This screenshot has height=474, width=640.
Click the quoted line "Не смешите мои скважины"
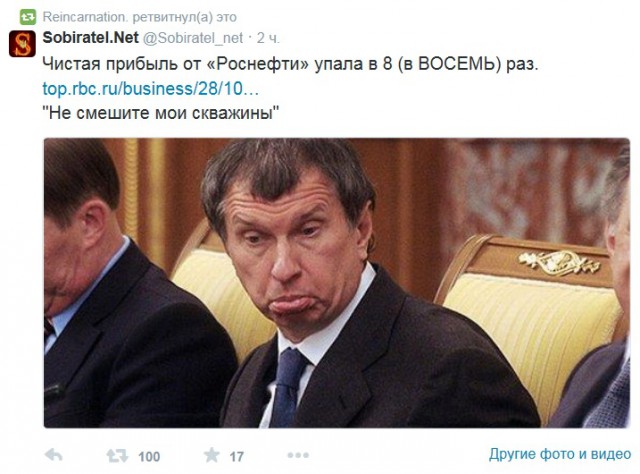point(161,113)
